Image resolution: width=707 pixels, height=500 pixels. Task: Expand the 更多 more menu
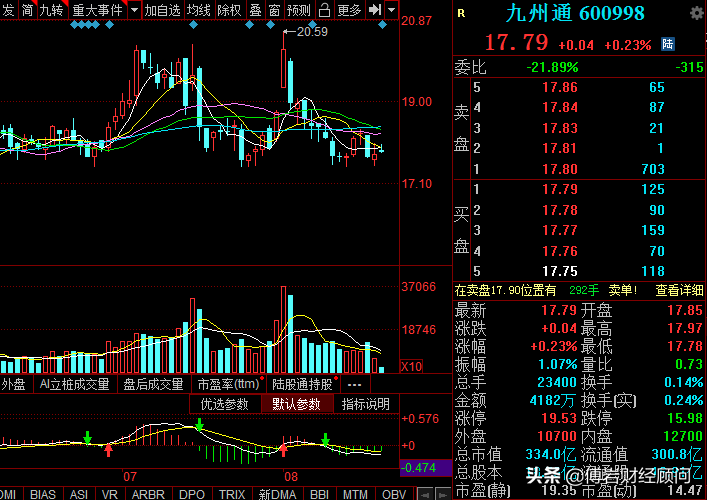[x=349, y=10]
